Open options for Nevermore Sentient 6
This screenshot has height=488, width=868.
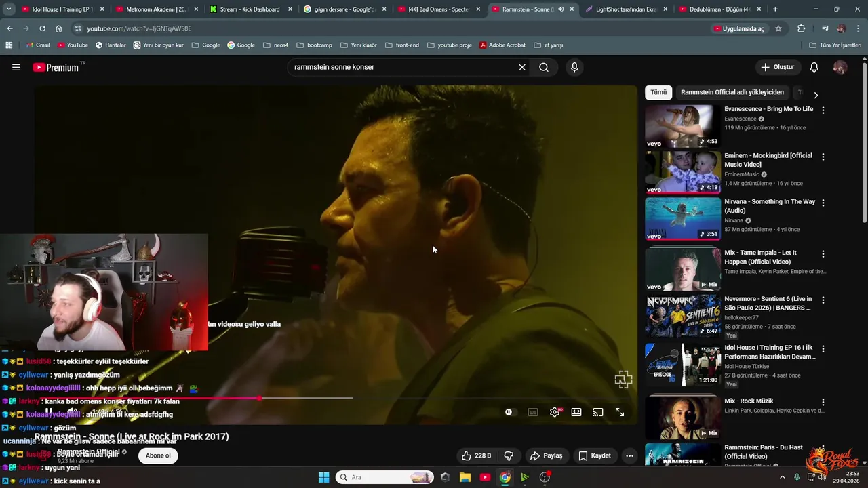[x=823, y=300]
